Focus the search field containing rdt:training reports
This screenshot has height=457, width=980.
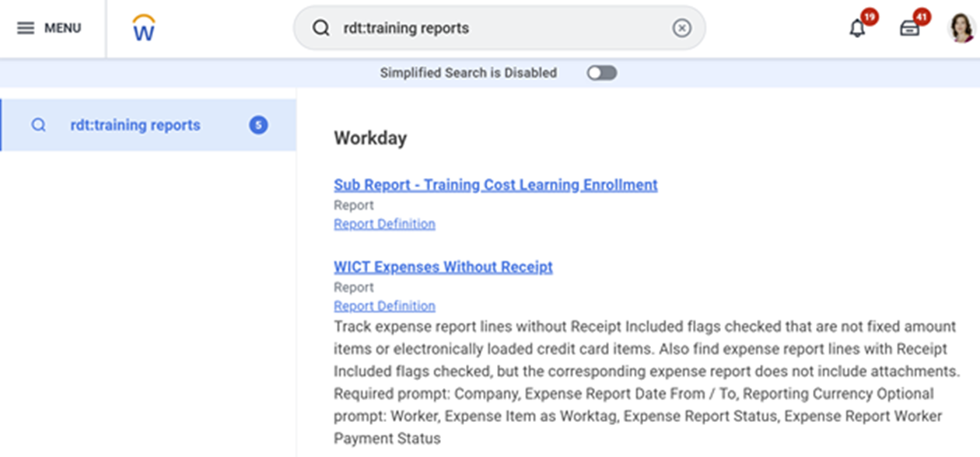coord(499,28)
